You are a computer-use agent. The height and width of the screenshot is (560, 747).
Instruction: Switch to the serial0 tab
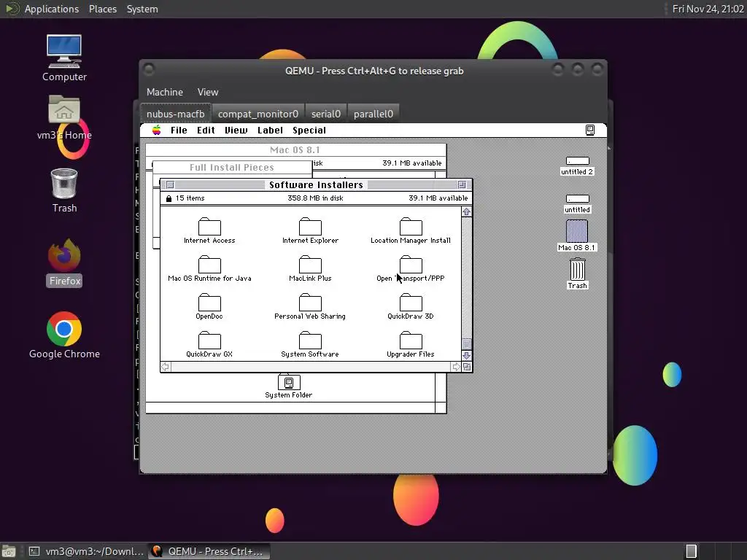pyautogui.click(x=326, y=114)
